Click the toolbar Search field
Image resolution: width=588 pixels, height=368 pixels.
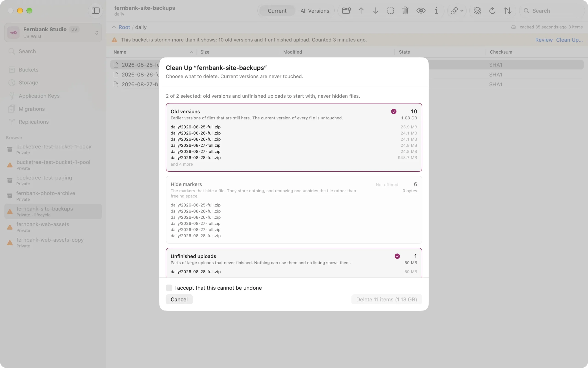click(552, 11)
